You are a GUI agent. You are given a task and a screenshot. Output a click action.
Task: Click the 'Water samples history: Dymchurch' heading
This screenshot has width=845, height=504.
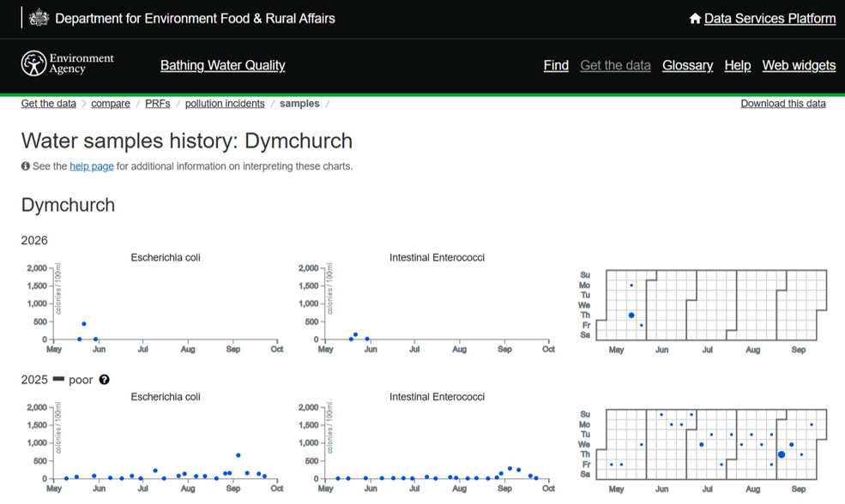coord(186,141)
